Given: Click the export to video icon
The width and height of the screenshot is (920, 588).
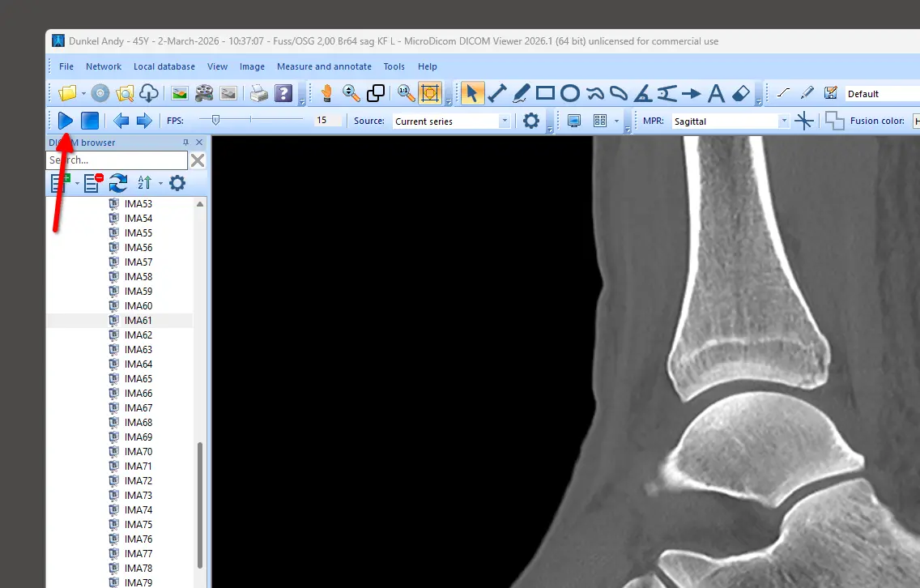Looking at the screenshot, I should 203,93.
